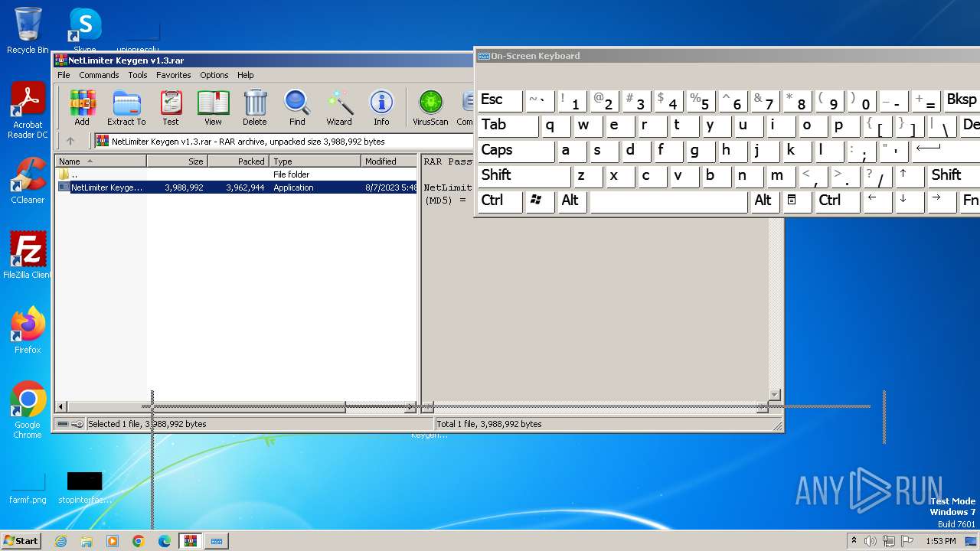The width and height of the screenshot is (980, 551).
Task: Toggle left Shift key on On-Screen Keyboard
Action: point(524,176)
